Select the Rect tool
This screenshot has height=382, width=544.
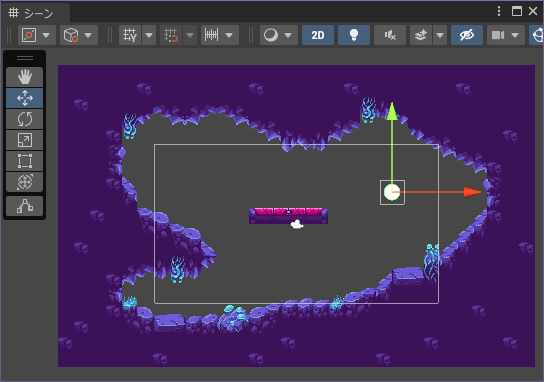click(25, 161)
